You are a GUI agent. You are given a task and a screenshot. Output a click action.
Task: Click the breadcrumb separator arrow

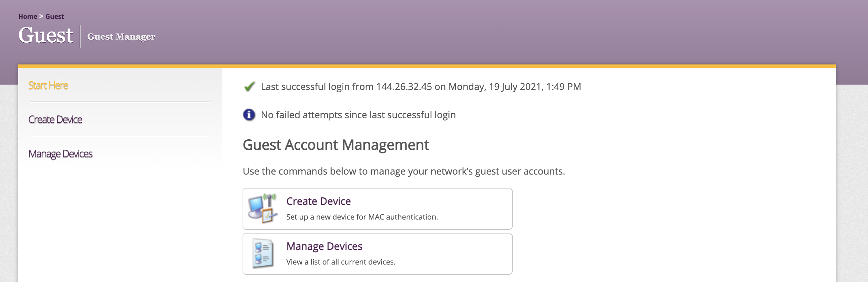coord(41,16)
